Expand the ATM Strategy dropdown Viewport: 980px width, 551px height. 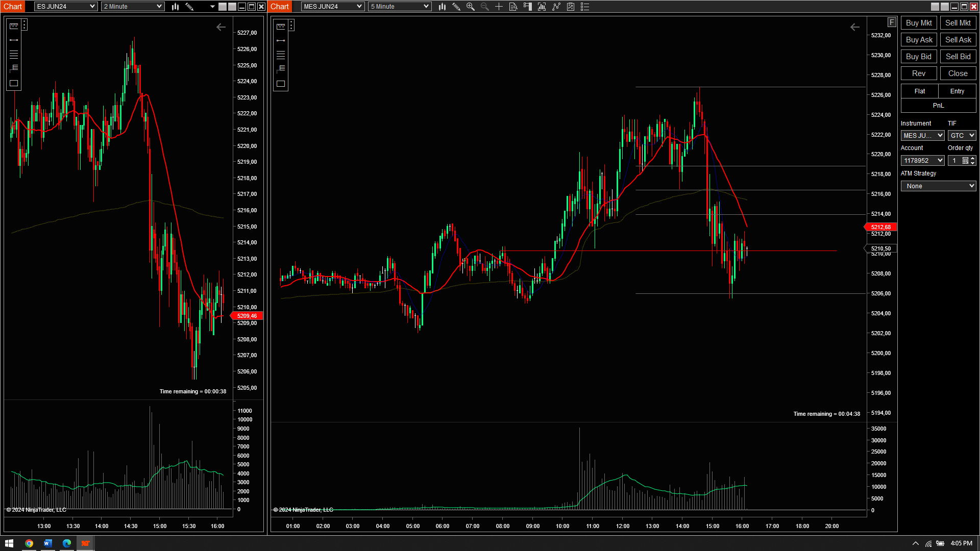(x=938, y=186)
